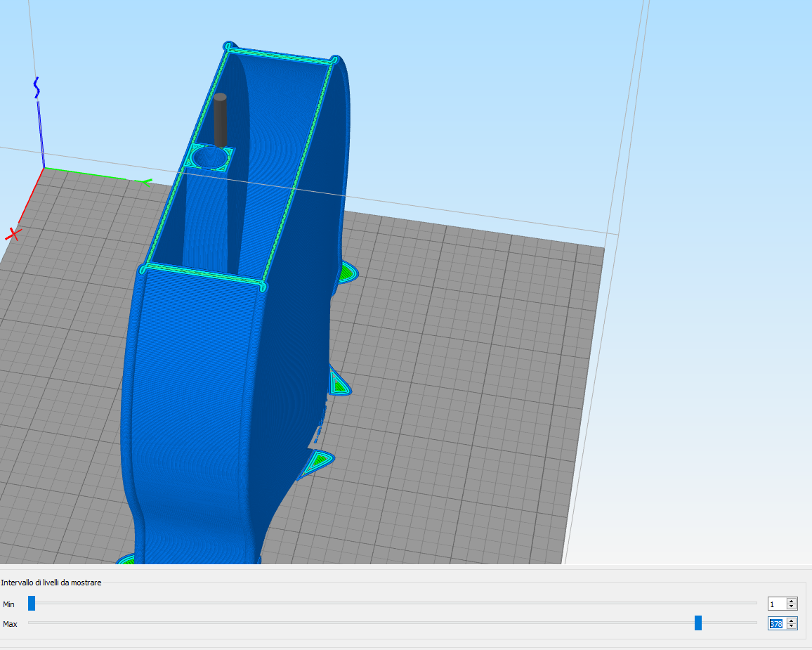
Task: Increase the Min layer value with the up arrow
Action: [x=792, y=601]
